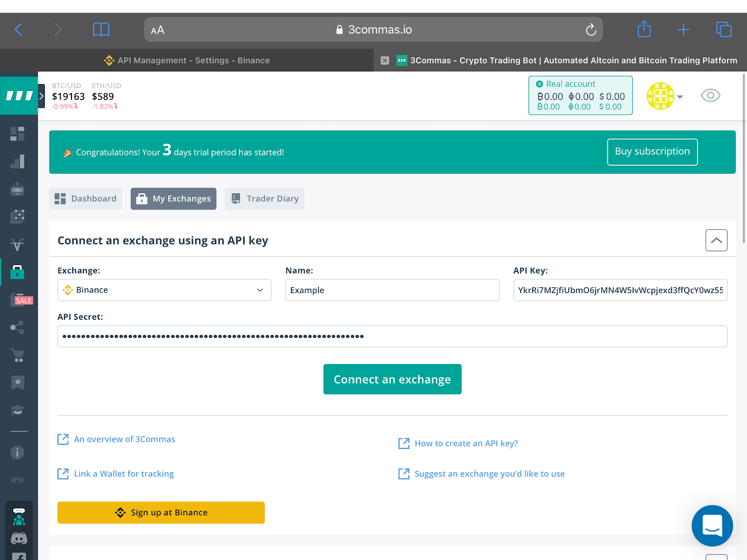747x560 pixels.
Task: Click the API Key input field
Action: pos(620,290)
